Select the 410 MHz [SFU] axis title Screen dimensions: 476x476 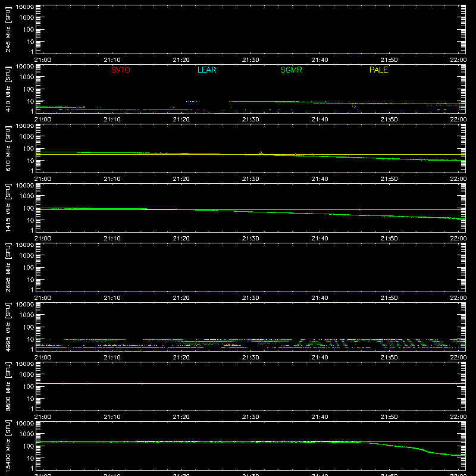pyautogui.click(x=8, y=89)
